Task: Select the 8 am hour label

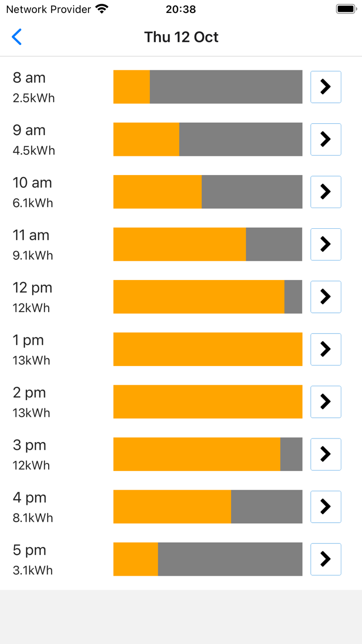Action: tap(30, 78)
